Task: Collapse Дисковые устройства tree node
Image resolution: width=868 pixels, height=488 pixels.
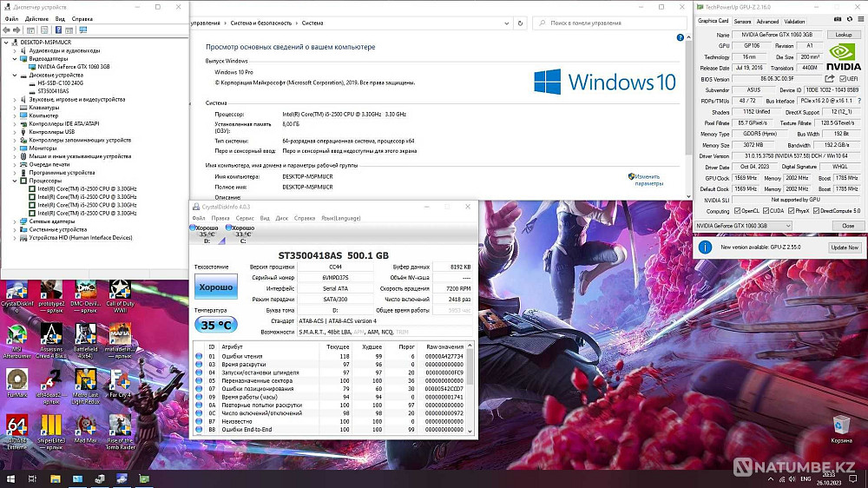Action: coord(15,75)
